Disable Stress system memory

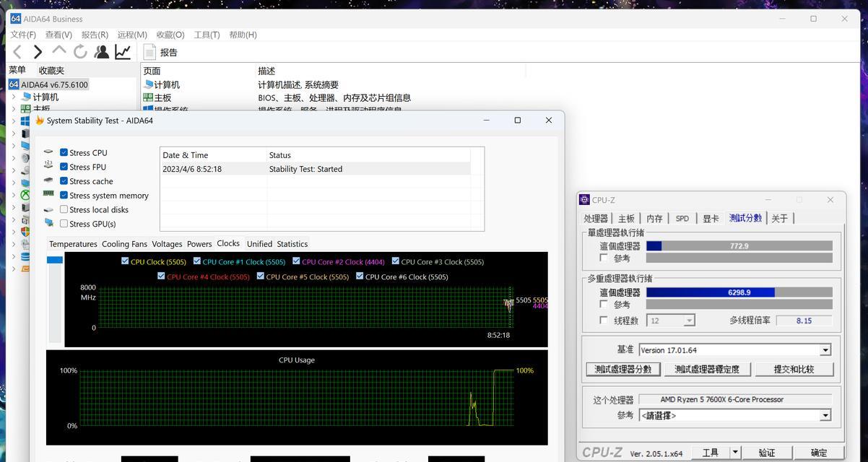(64, 195)
